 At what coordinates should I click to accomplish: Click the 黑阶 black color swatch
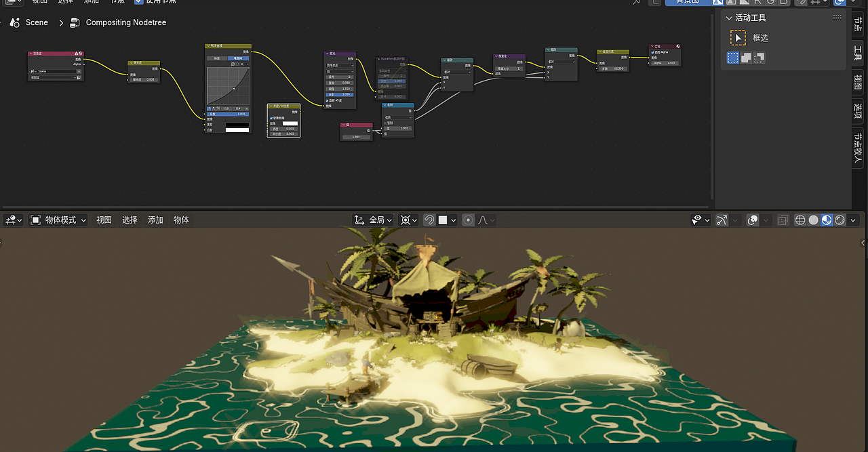[x=237, y=125]
